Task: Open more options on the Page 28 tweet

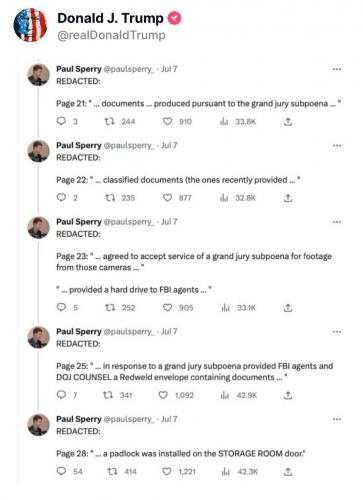Action: [x=337, y=419]
